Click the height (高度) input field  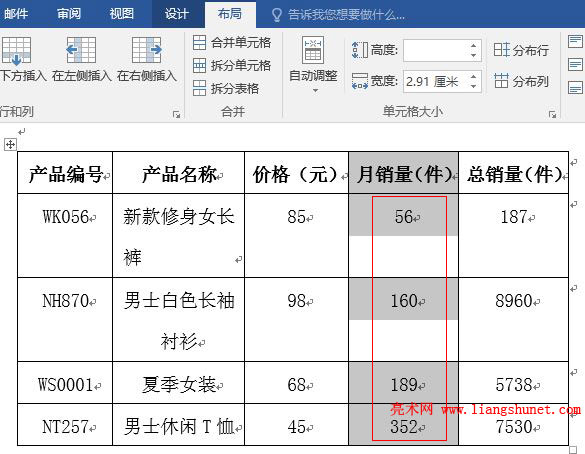[x=436, y=50]
